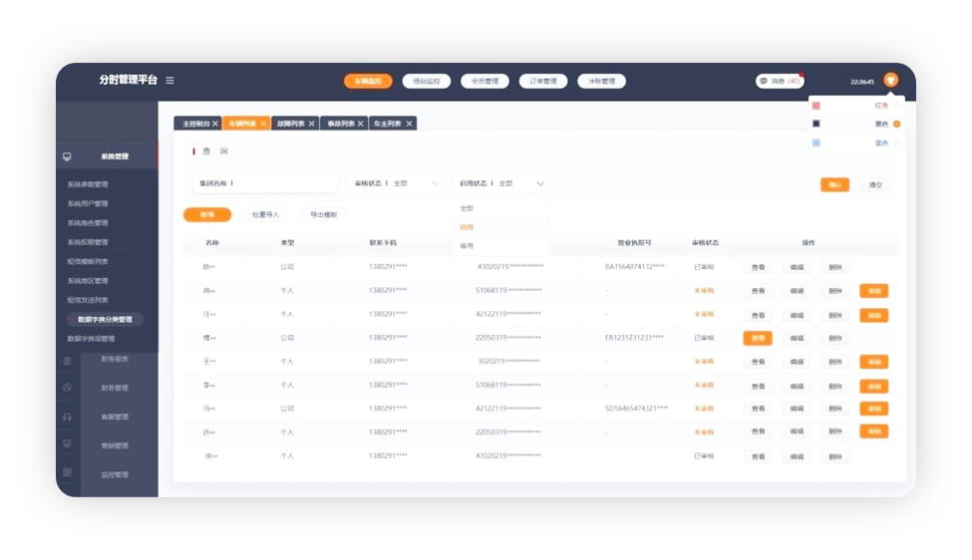This screenshot has width=972, height=560.
Task: Click the chat bubble icon in 消息 pill
Action: click(x=764, y=81)
